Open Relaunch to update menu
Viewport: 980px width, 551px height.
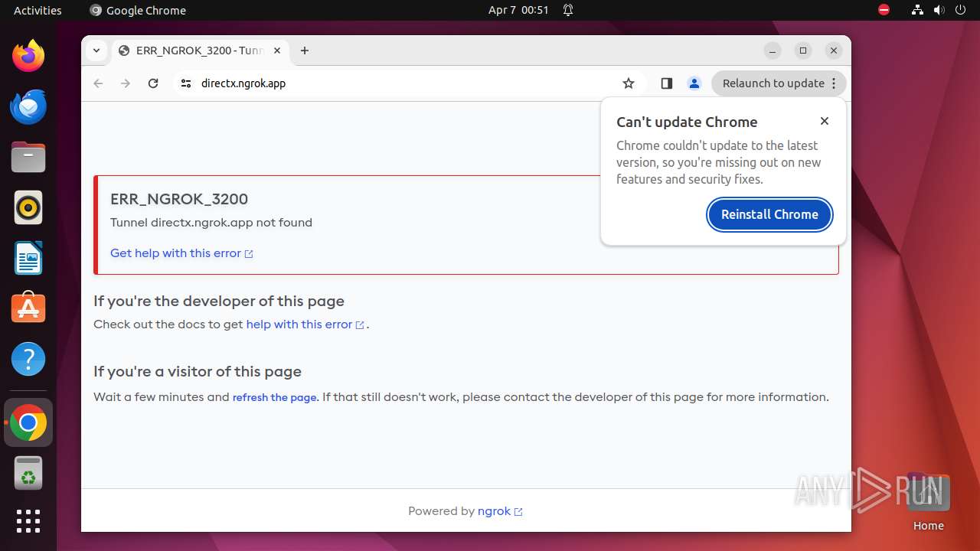click(779, 83)
